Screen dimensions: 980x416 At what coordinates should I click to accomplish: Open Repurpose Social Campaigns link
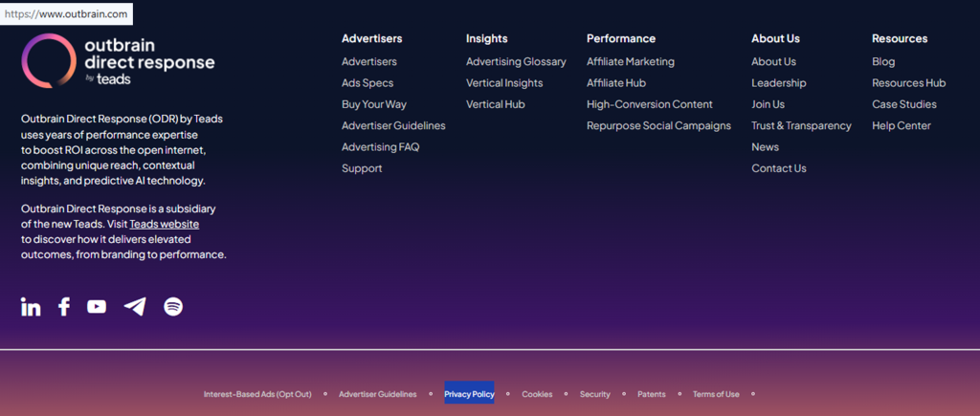tap(658, 125)
